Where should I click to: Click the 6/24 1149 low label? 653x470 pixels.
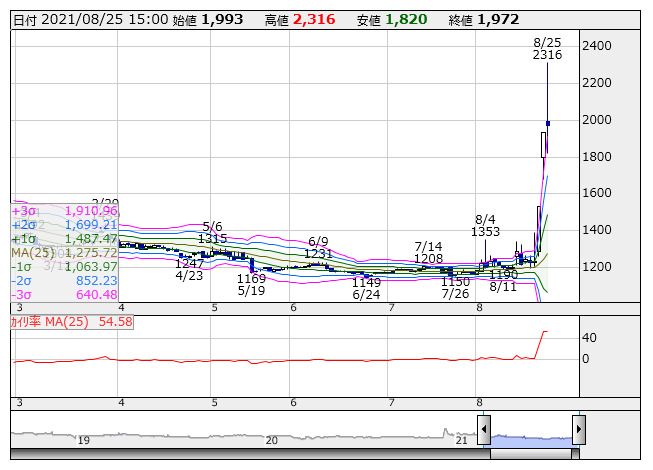pos(366,289)
